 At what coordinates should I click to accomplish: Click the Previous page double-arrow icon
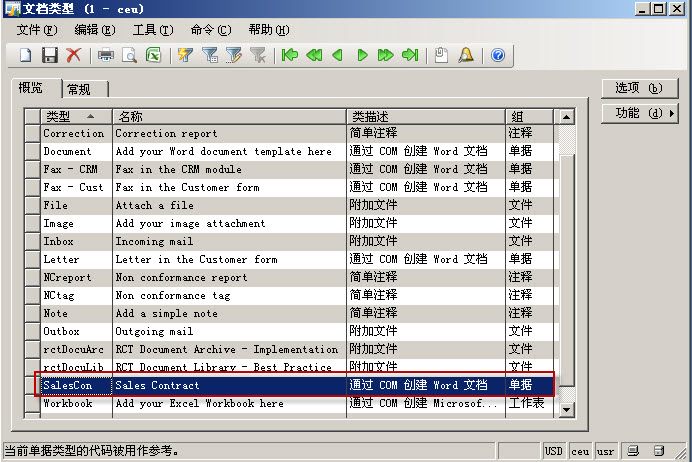[x=314, y=55]
